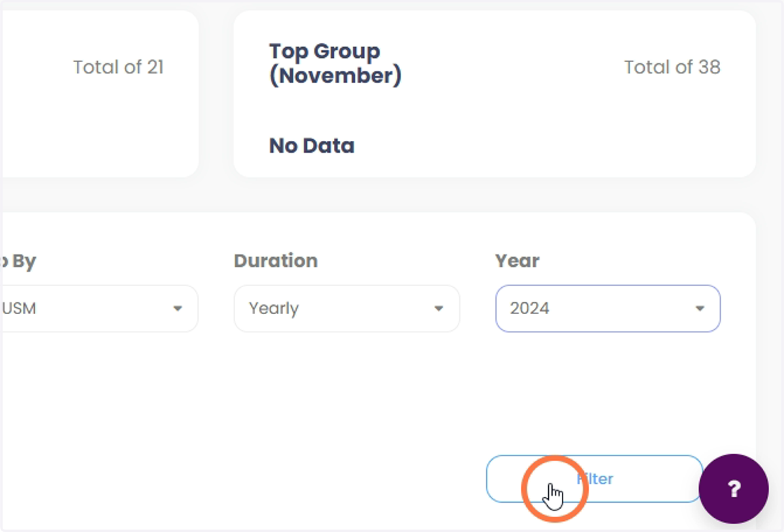The width and height of the screenshot is (784, 532).
Task: Click the 2024 value text in the Year field
Action: coord(530,308)
